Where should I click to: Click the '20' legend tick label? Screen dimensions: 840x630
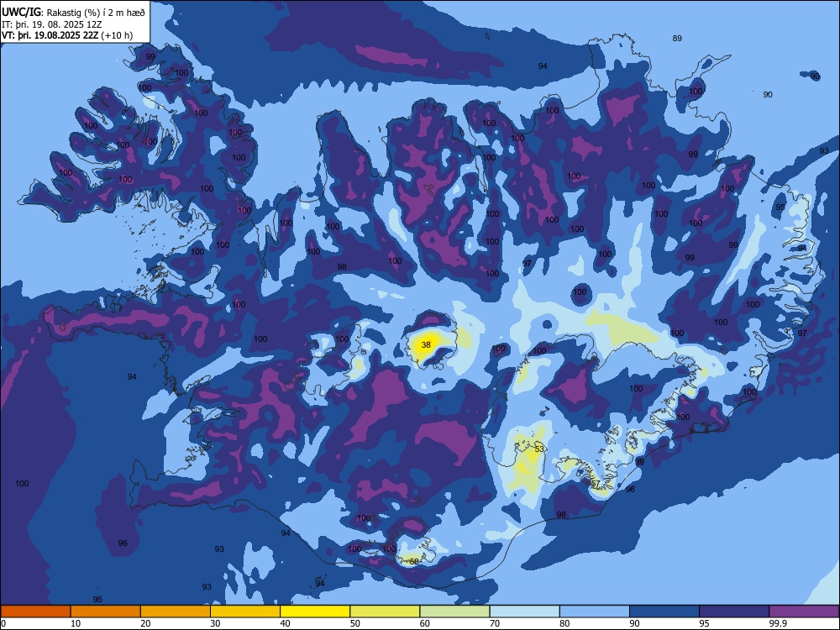[145, 623]
